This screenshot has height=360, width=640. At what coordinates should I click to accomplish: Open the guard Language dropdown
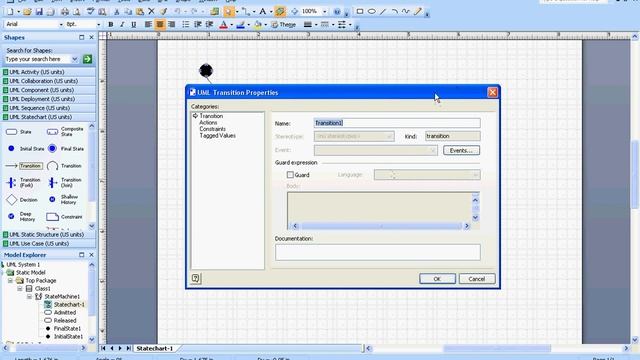click(475, 175)
